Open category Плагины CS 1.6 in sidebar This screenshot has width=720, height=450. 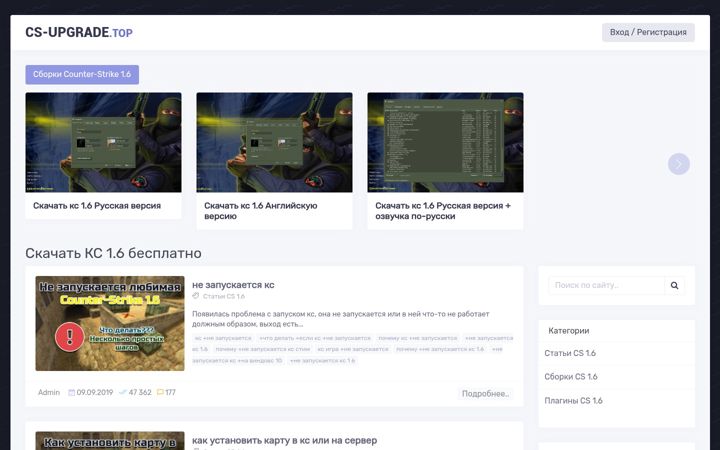(x=573, y=400)
